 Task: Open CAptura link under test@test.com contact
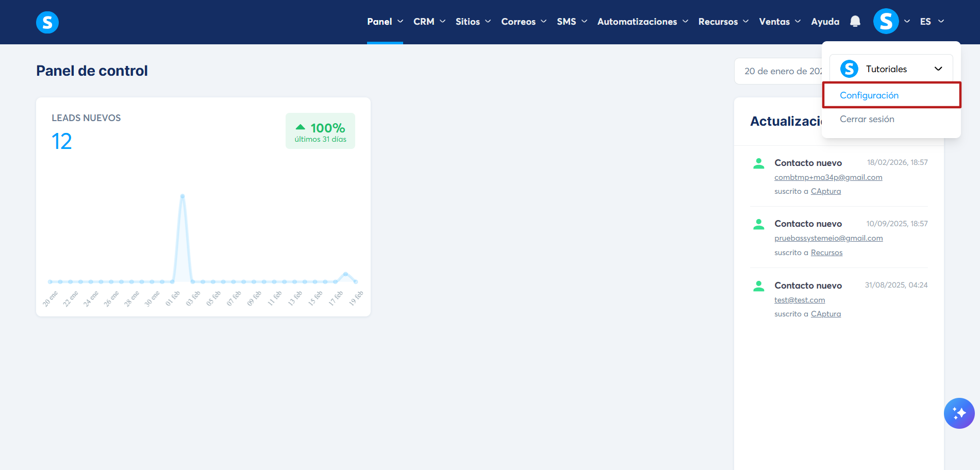(x=825, y=314)
